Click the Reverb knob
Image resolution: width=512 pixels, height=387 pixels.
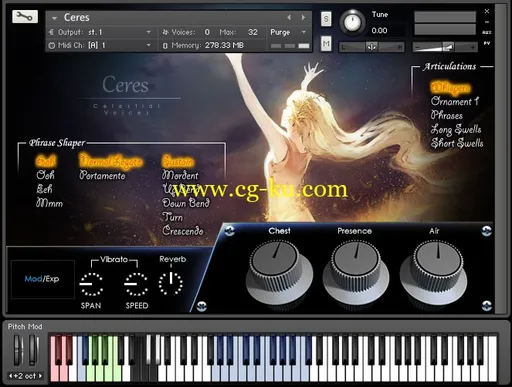point(171,284)
